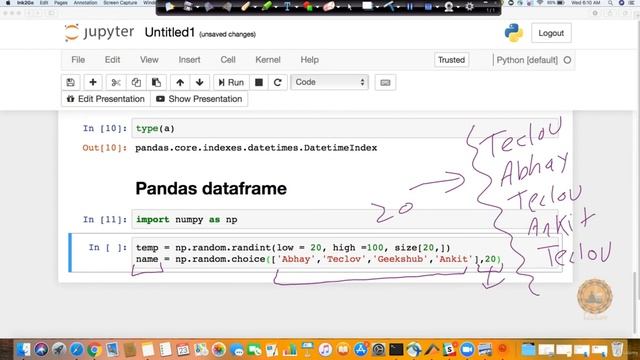Insert a cell below with plus icon
The image size is (640, 360).
[x=93, y=82]
